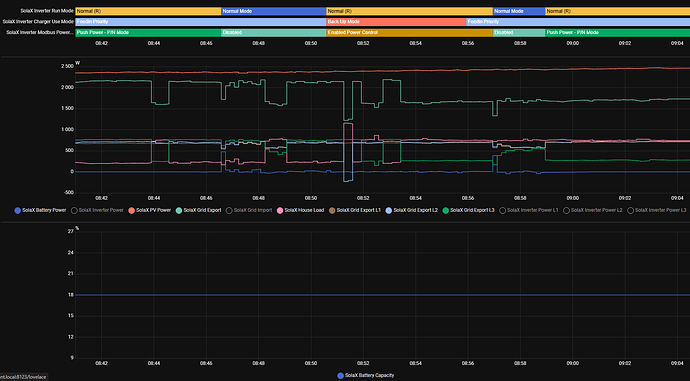Select the red Back Up Mode timeline segment
Screen dimensions: 690x381
(x=396, y=22)
